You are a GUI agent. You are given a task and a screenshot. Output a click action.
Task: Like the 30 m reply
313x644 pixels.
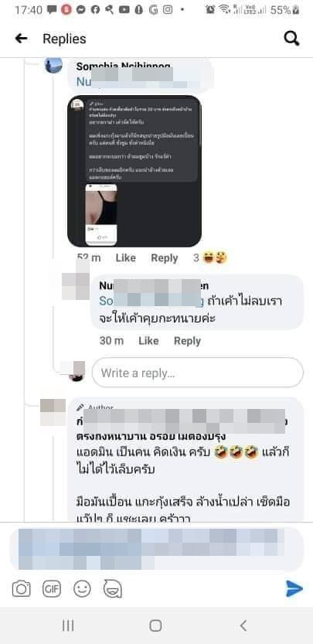(x=148, y=341)
